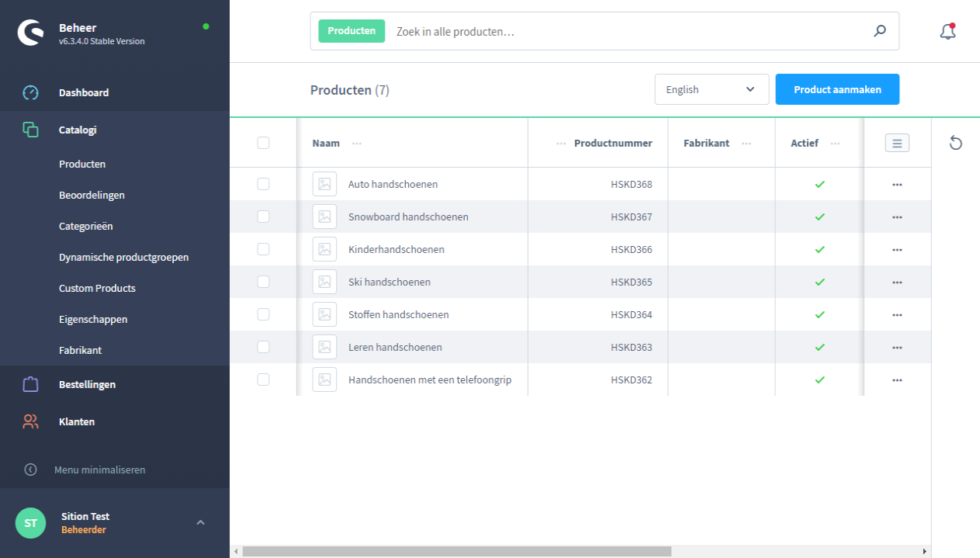
Task: Expand the Sition Test user menu
Action: [200, 522]
